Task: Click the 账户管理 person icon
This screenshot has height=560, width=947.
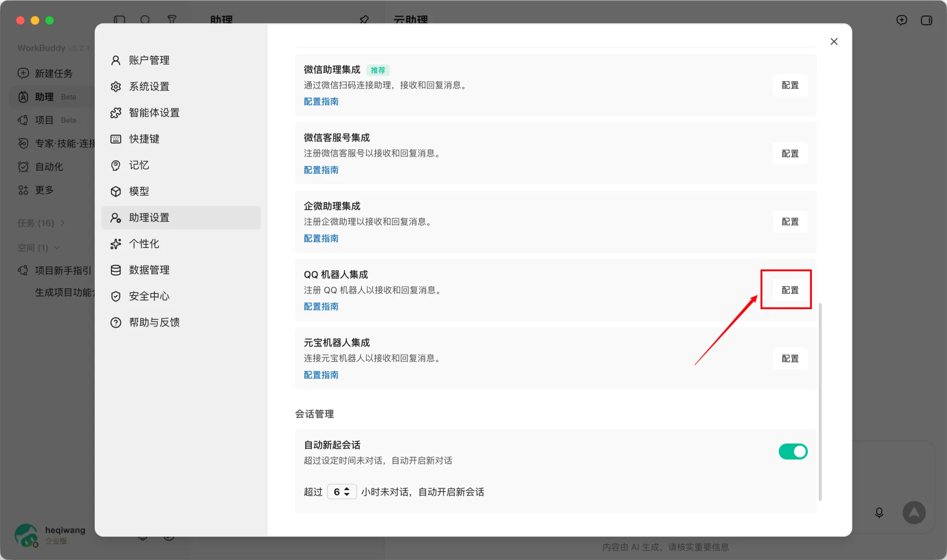Action: click(116, 60)
